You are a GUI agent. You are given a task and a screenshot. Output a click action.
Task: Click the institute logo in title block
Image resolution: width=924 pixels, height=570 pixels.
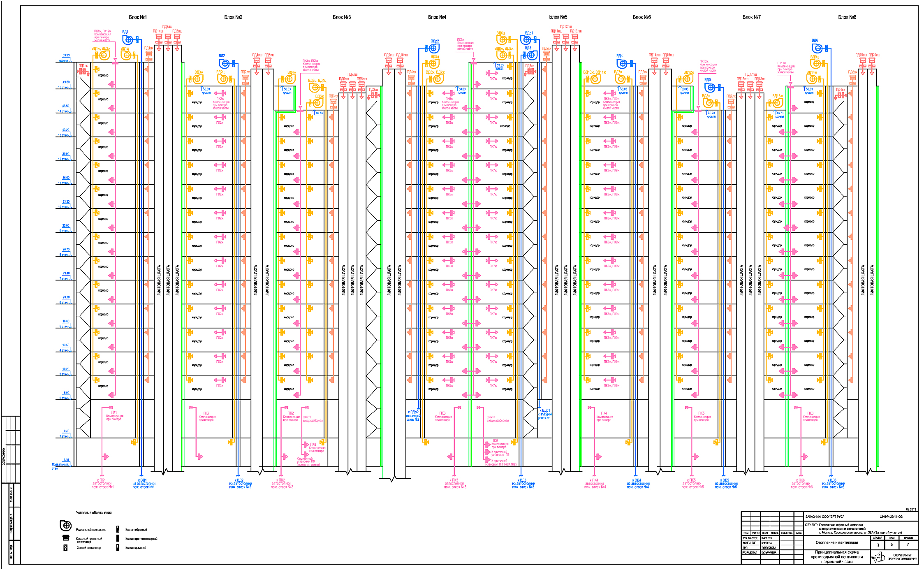pos(878,558)
